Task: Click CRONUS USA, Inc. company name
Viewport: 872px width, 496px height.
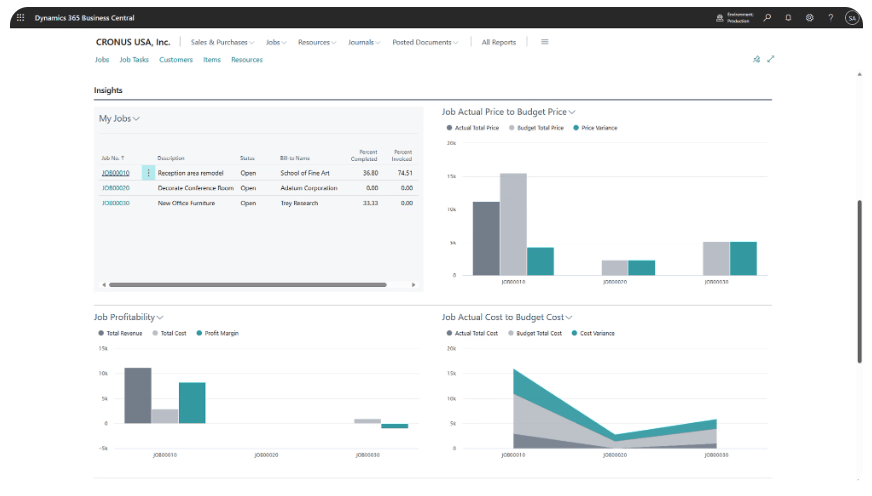Action: (133, 42)
